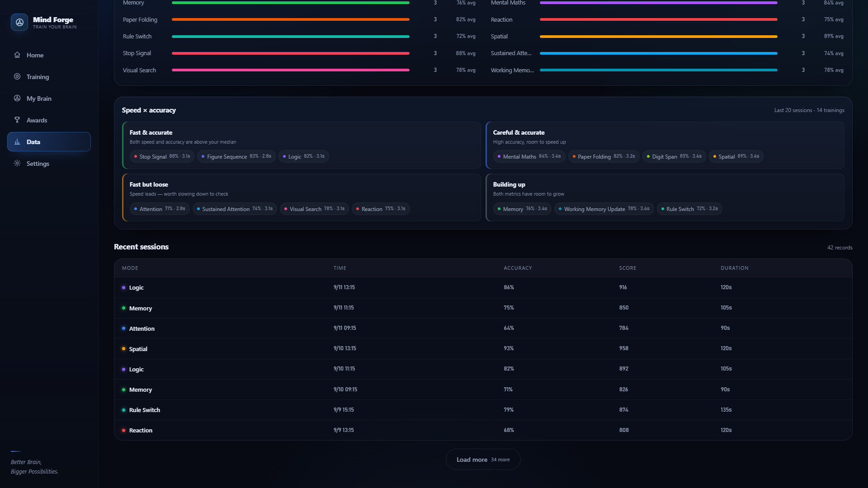Click the Score column header
This screenshot has width=868, height=488.
coord(627,268)
